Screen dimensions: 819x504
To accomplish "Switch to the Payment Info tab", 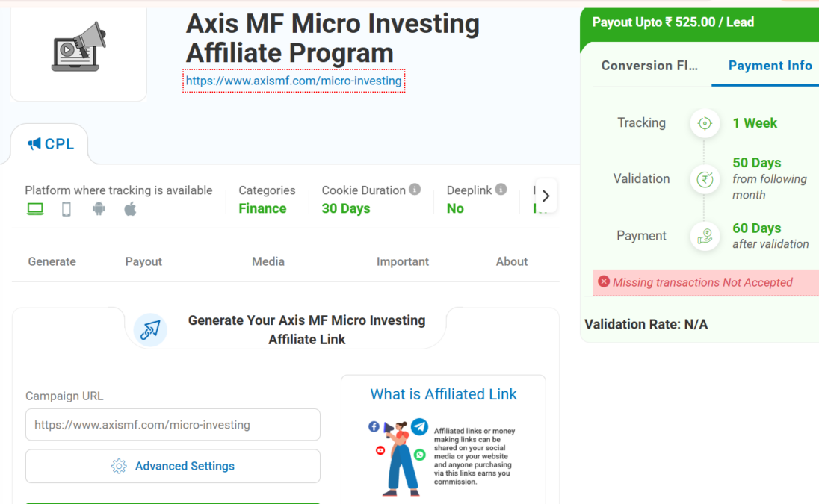I will 770,66.
